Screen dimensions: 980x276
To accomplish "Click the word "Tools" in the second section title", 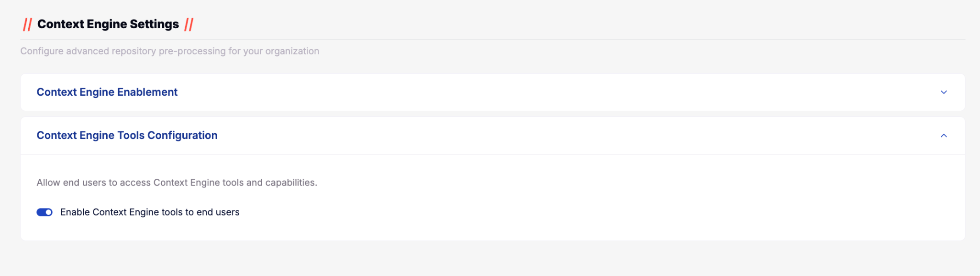I will (x=131, y=136).
